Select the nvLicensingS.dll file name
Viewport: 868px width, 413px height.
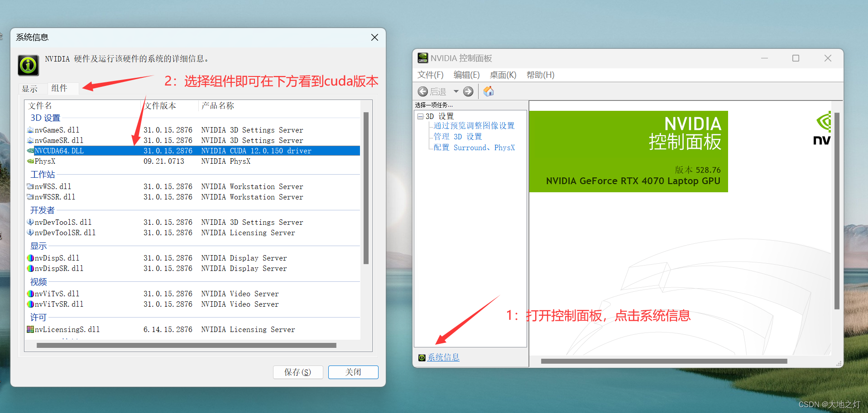tap(67, 329)
